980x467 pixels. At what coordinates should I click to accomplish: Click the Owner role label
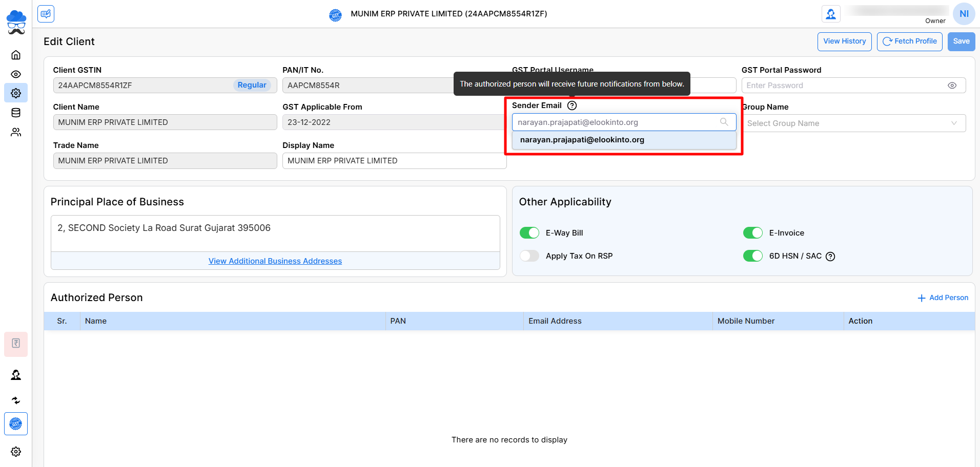point(935,21)
